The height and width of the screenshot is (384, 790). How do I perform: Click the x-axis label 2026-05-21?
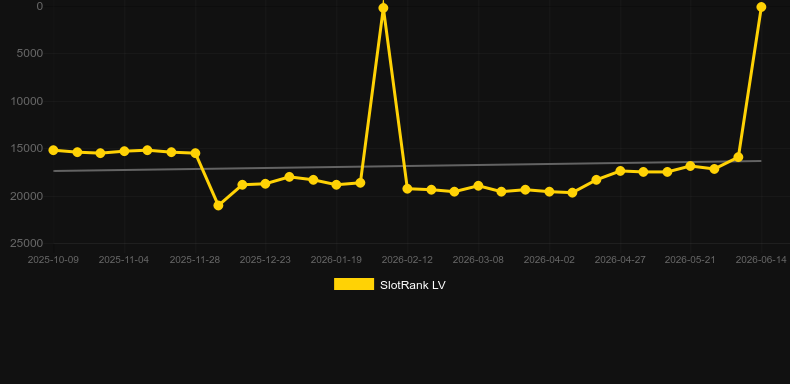tap(690, 260)
